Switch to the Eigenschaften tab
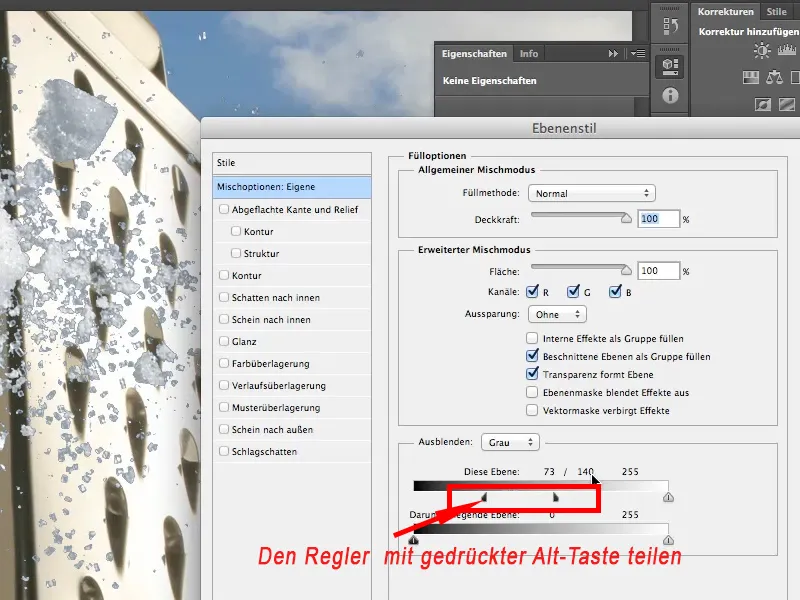 (x=474, y=54)
